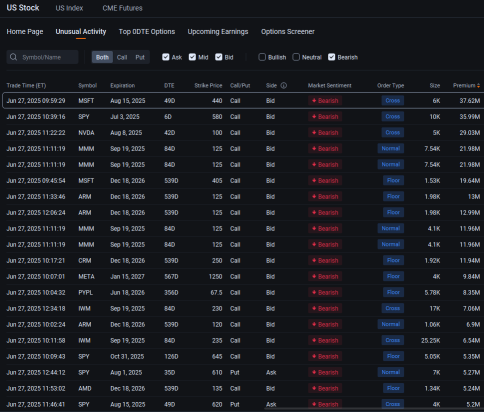Open the Top 0DTE Options tab
This screenshot has width=484, height=412.
click(x=147, y=32)
